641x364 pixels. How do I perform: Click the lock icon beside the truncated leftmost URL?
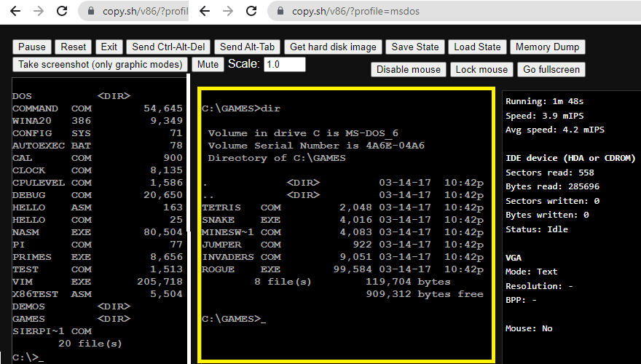[91, 12]
